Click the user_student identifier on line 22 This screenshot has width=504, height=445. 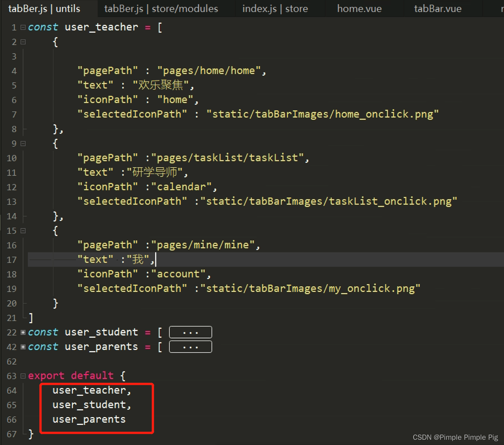(x=101, y=332)
